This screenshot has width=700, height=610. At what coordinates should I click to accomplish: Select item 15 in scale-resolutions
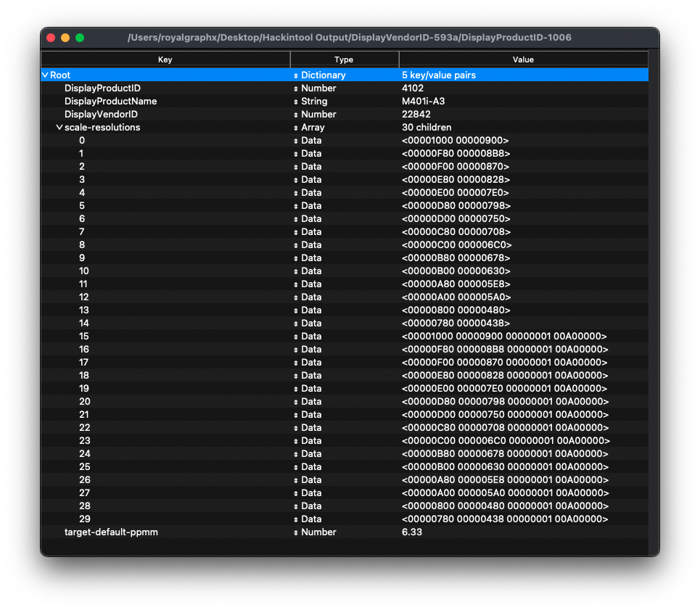[x=85, y=336]
